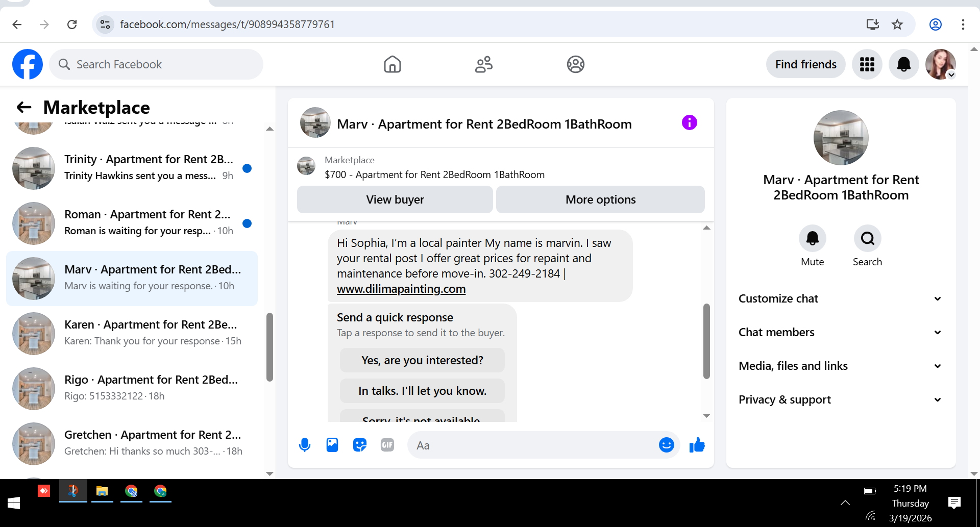Bookmark this page with the star
Screen dimensions: 980x527
point(897,24)
